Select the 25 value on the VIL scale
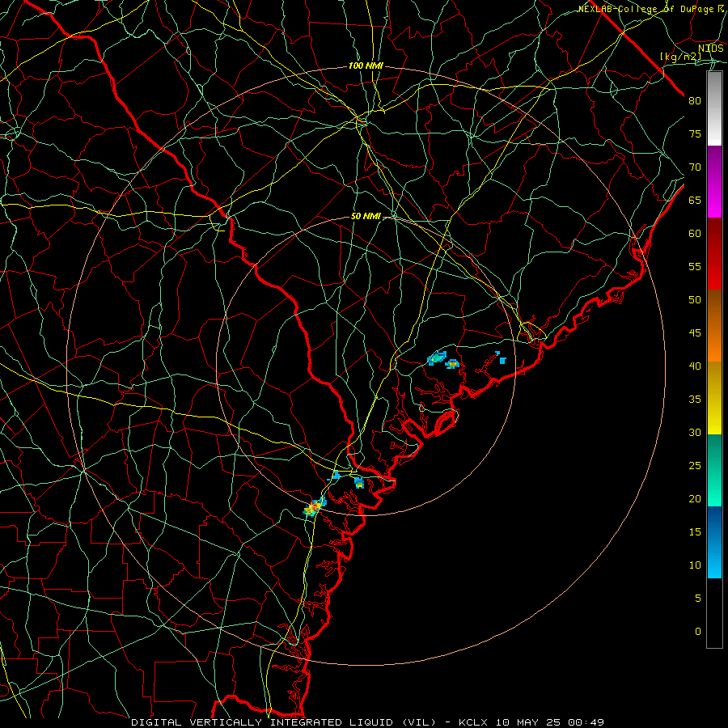Screen dimensions: 728x728 click(x=695, y=466)
